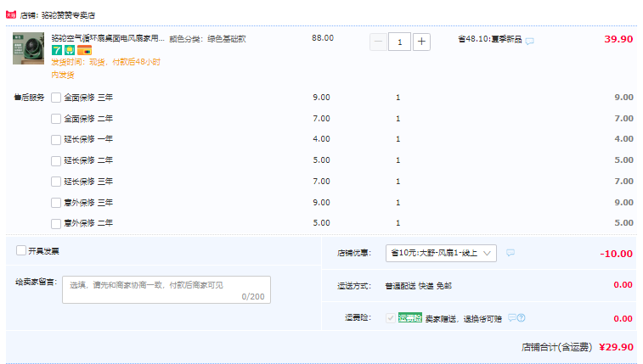Click the comment bubble beside 省48.10:夏季新品
Viewport: 643px width, 364px height.
530,41
